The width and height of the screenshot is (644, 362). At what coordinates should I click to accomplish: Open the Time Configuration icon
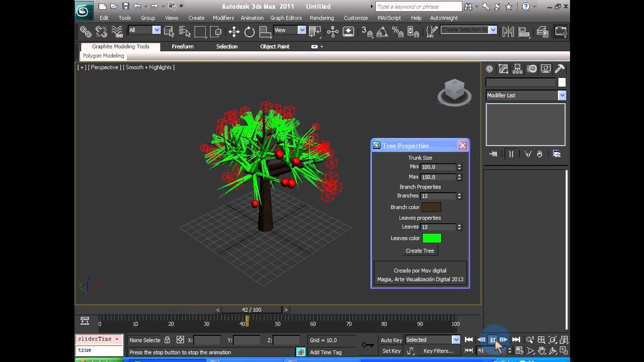(519, 351)
